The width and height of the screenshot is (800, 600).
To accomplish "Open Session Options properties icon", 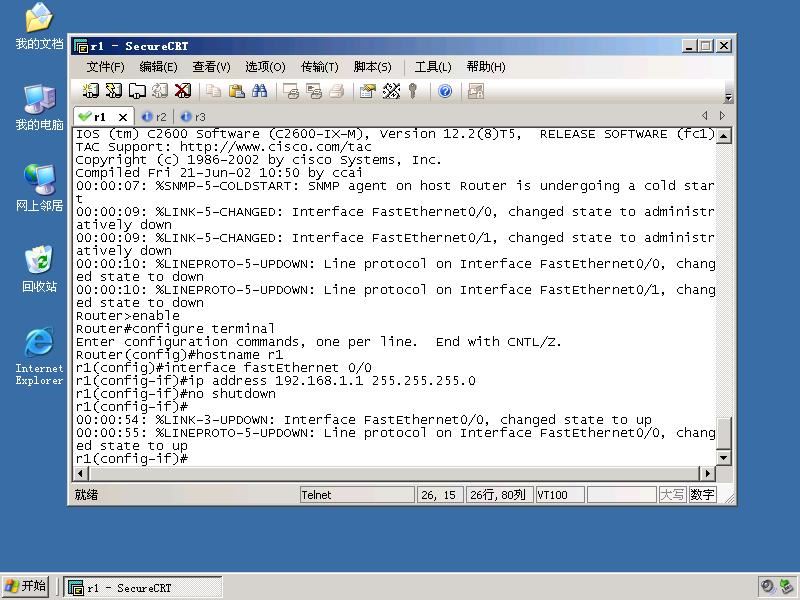I will pyautogui.click(x=367, y=91).
